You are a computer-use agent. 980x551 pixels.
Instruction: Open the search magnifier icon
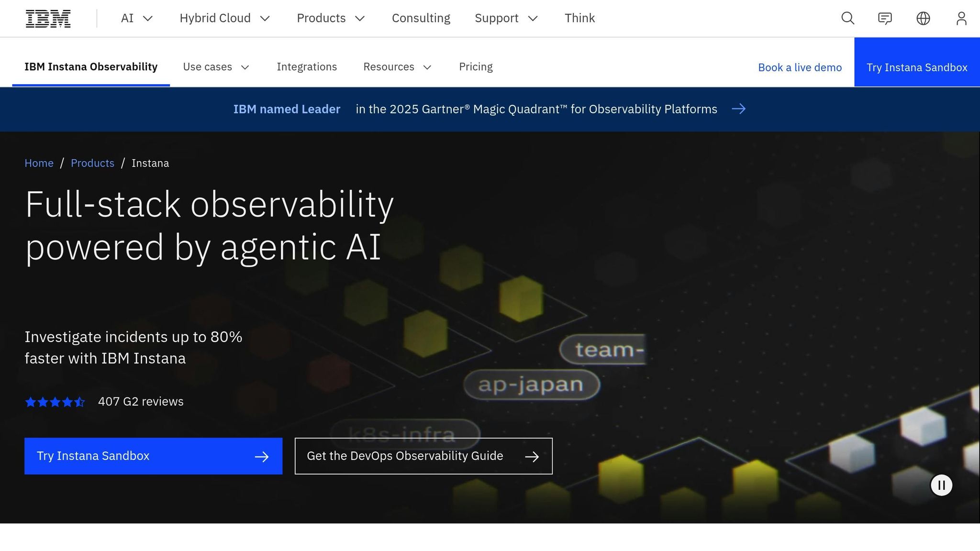[x=847, y=19]
